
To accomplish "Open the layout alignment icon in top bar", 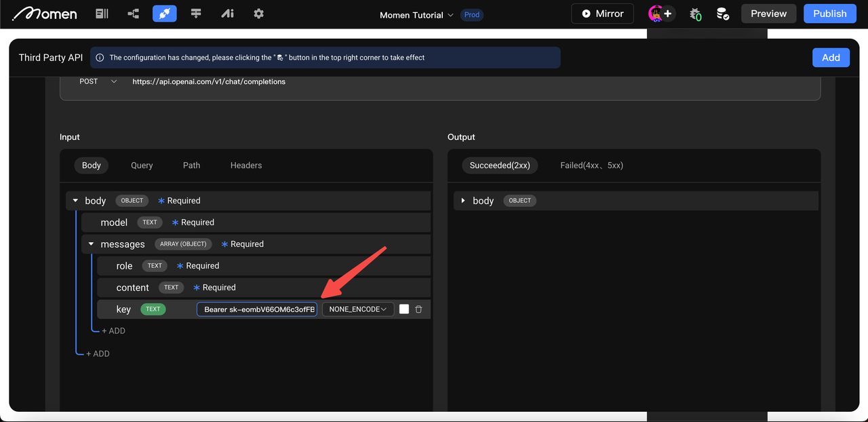I will coord(196,14).
